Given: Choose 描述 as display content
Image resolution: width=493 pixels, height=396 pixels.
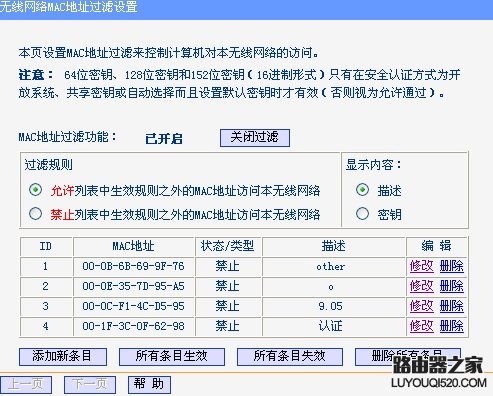Looking at the screenshot, I should [x=362, y=190].
